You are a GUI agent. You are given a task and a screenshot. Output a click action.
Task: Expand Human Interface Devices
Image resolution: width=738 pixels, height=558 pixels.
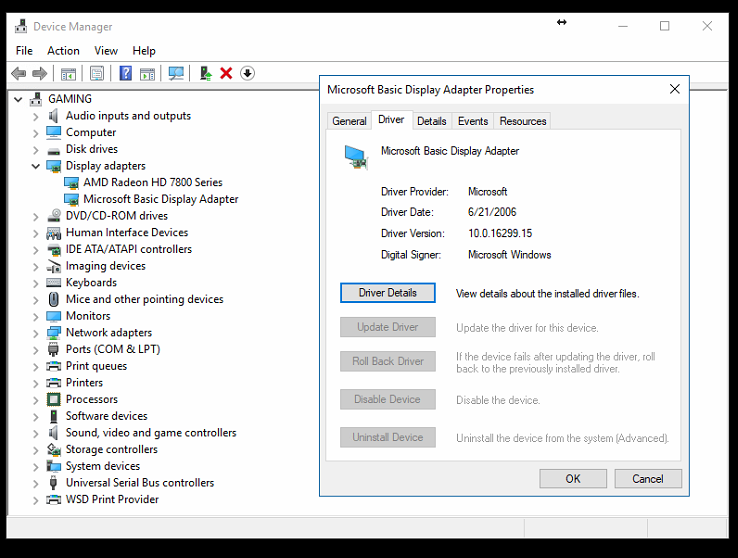[36, 233]
